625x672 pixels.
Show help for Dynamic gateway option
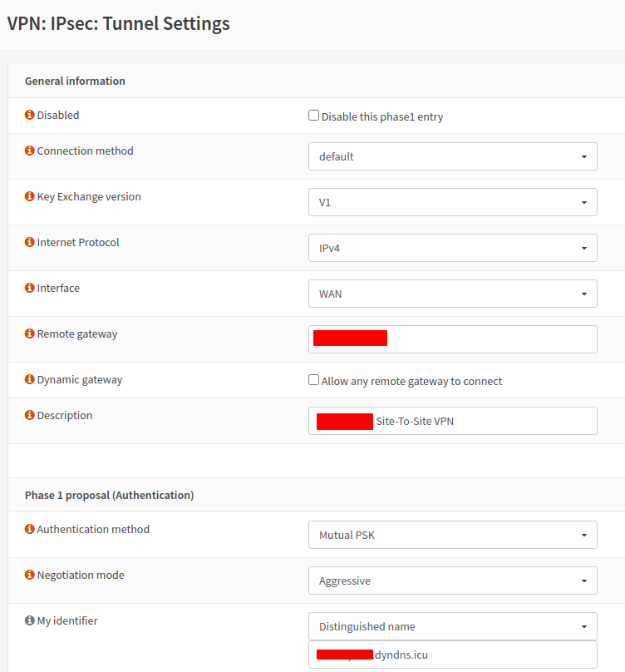coord(30,380)
